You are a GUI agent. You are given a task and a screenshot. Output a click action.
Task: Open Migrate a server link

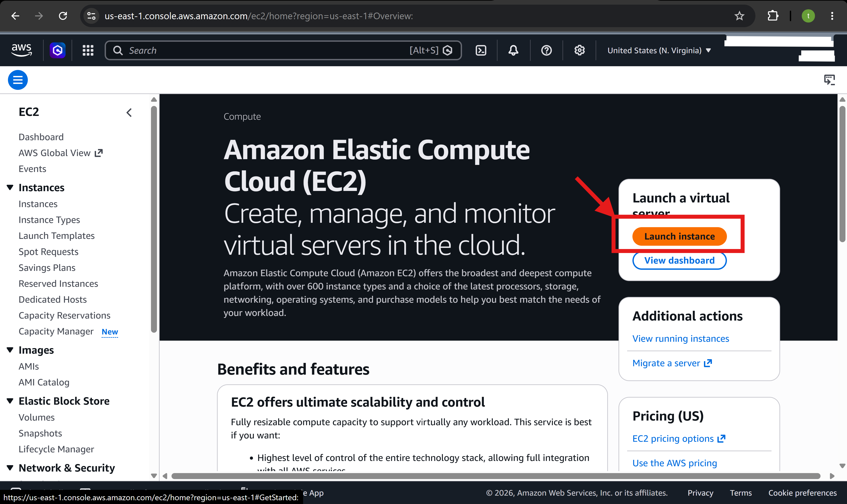672,363
